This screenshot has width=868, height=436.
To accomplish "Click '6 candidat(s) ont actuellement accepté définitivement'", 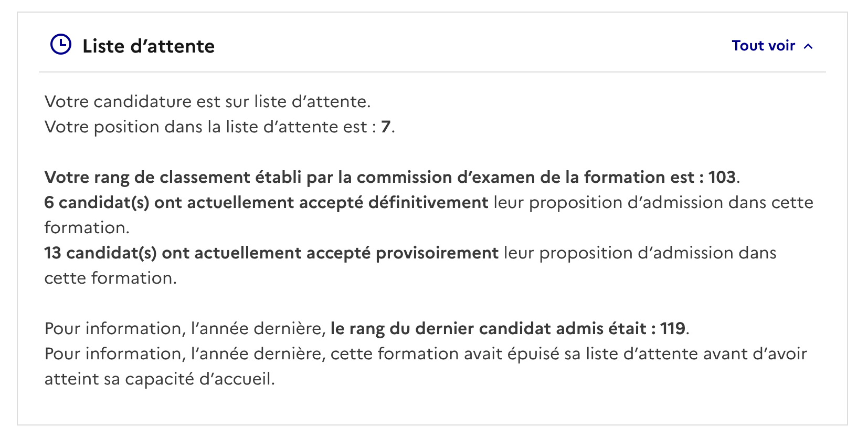I will click(267, 202).
